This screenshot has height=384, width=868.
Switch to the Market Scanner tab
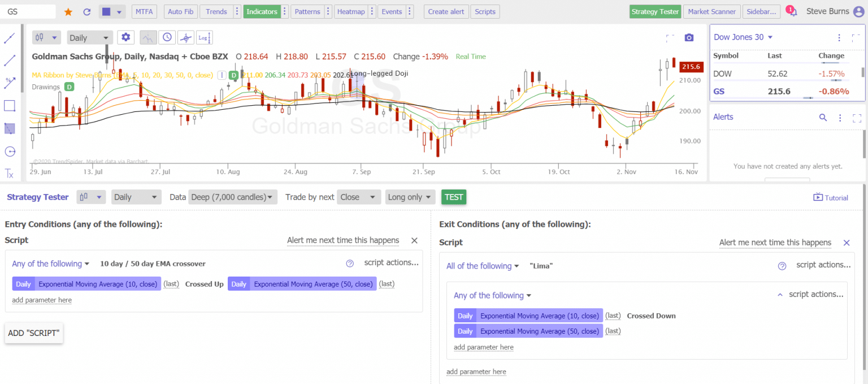712,11
